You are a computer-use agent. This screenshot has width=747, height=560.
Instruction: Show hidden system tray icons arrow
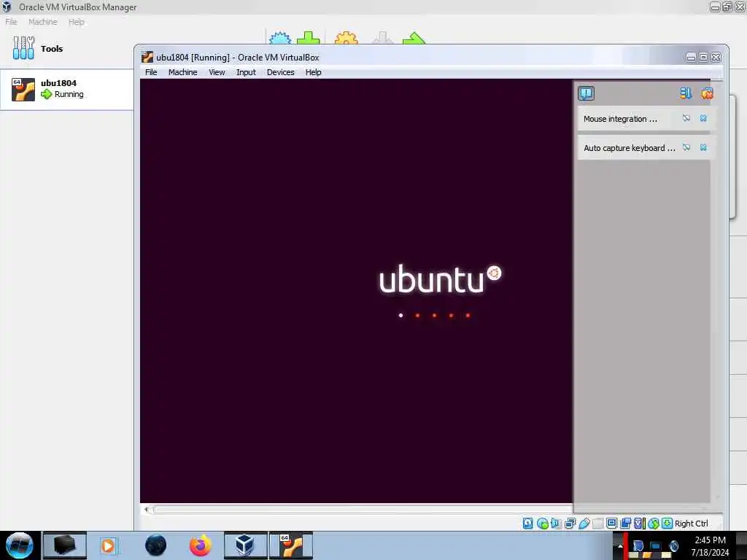[620, 545]
